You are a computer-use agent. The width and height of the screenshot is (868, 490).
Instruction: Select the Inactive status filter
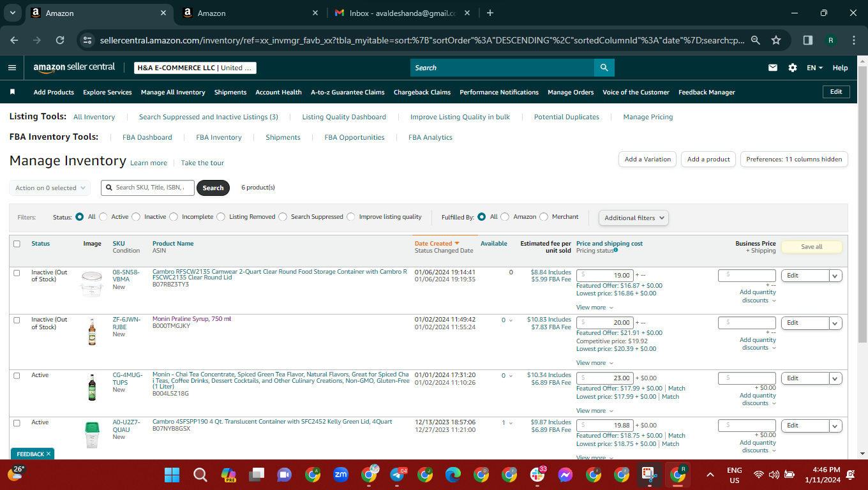pos(136,217)
